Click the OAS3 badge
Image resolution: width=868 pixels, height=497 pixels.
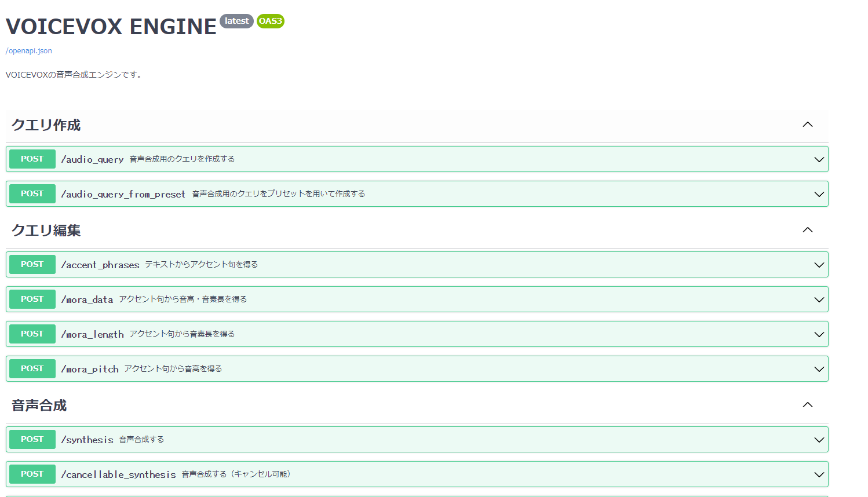pyautogui.click(x=270, y=21)
